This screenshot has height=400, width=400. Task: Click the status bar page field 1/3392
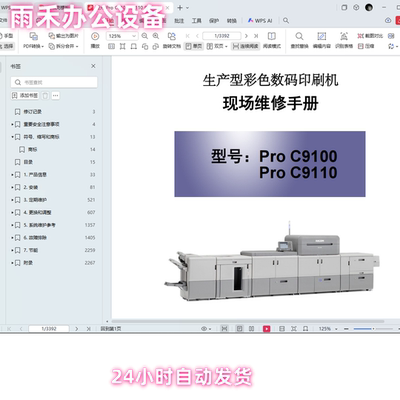49,329
